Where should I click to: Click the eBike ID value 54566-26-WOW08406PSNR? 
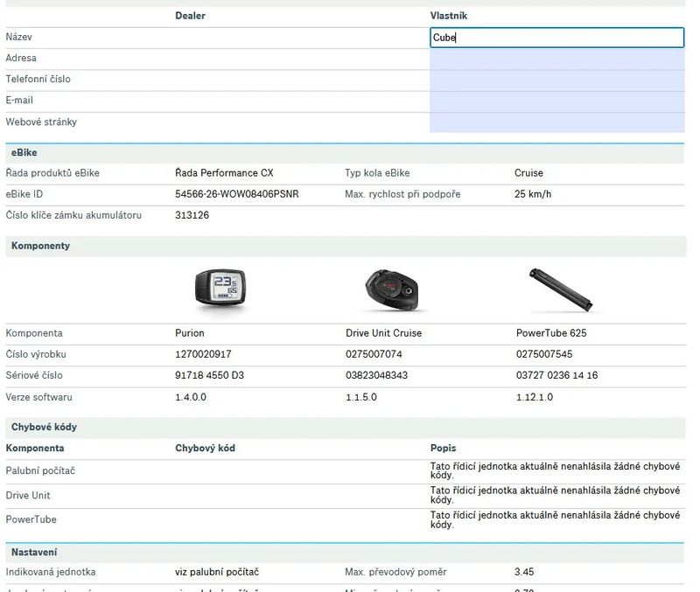tap(236, 194)
